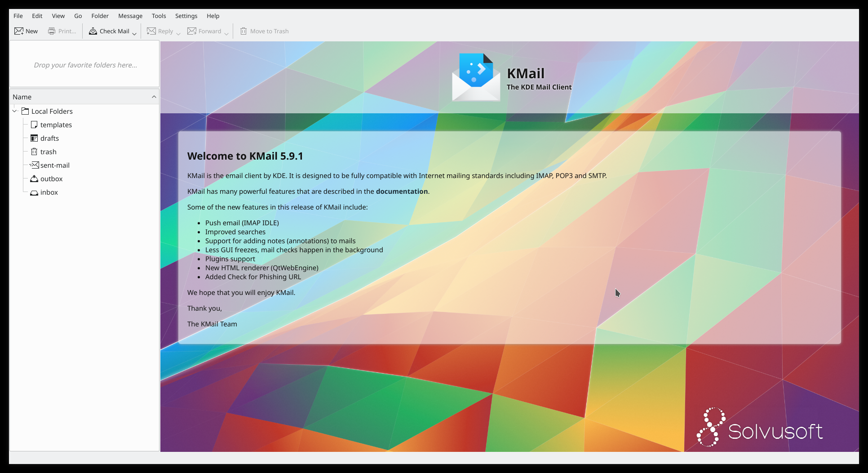Click the Print toolbar icon

click(52, 31)
